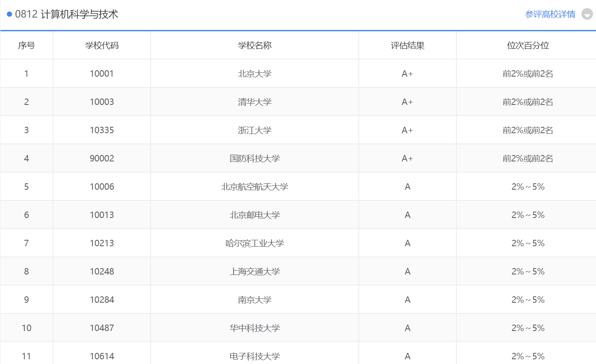Select the 位次百分位 column header
The image size is (596, 364).
[x=528, y=45]
